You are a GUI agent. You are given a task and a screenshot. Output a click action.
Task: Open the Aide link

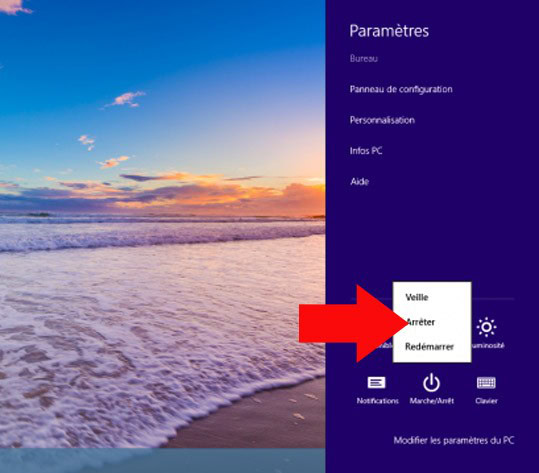[x=359, y=181]
